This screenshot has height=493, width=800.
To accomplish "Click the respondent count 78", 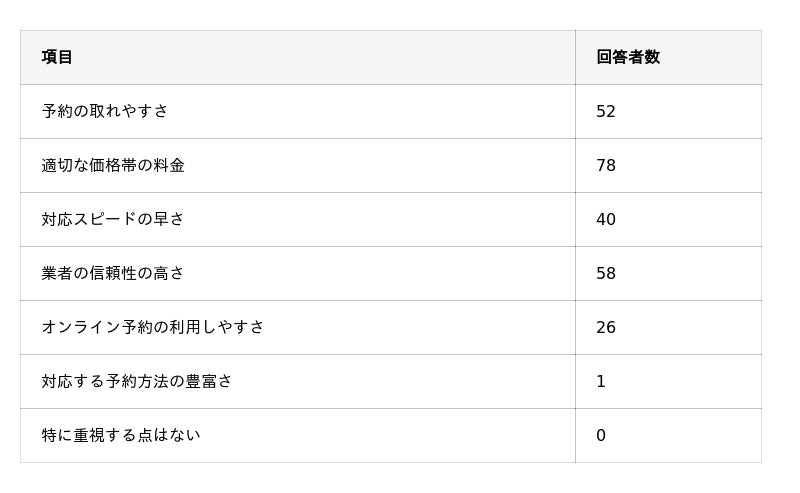I will (x=606, y=165).
